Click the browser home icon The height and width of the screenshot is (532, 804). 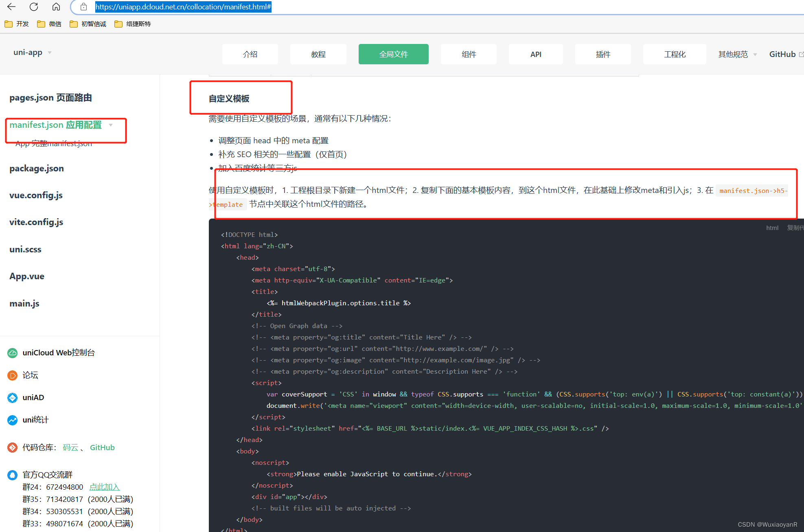(56, 7)
